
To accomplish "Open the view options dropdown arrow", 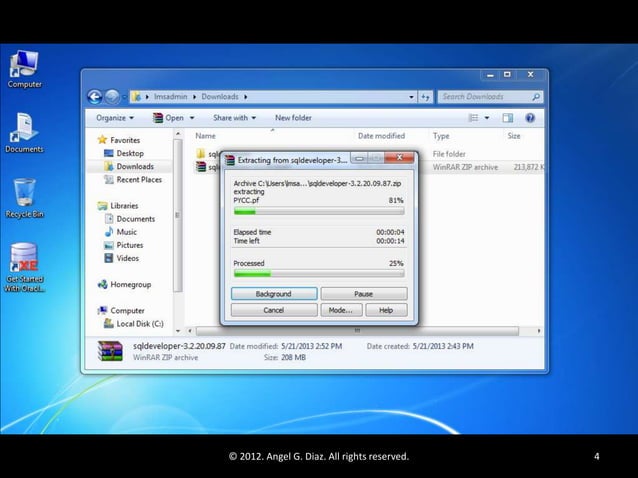I will click(487, 118).
